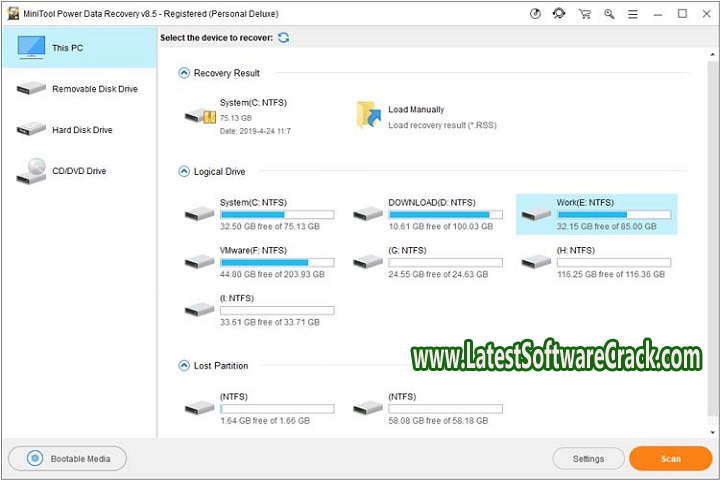Select the VMware(F: NTFS) drive

click(x=260, y=262)
